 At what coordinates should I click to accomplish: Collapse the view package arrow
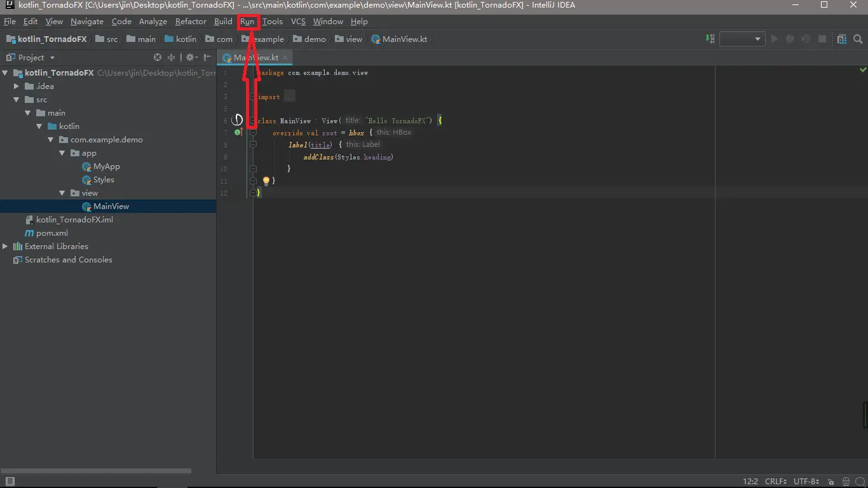point(63,193)
